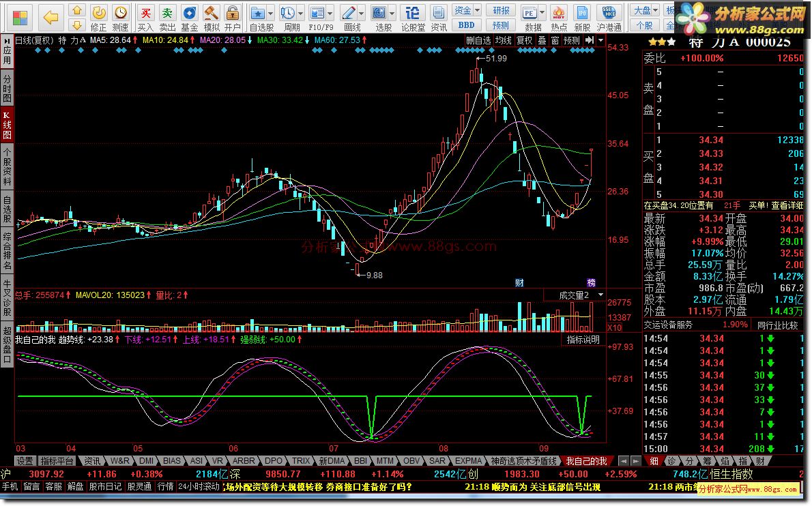Select the 神奇逃顶术矛盾线 indicator tab

click(x=523, y=460)
